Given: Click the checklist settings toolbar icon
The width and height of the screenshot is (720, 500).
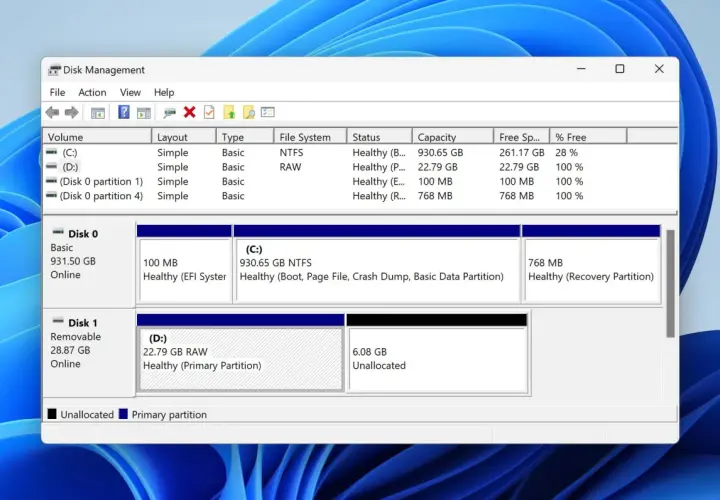Looking at the screenshot, I should point(268,112).
